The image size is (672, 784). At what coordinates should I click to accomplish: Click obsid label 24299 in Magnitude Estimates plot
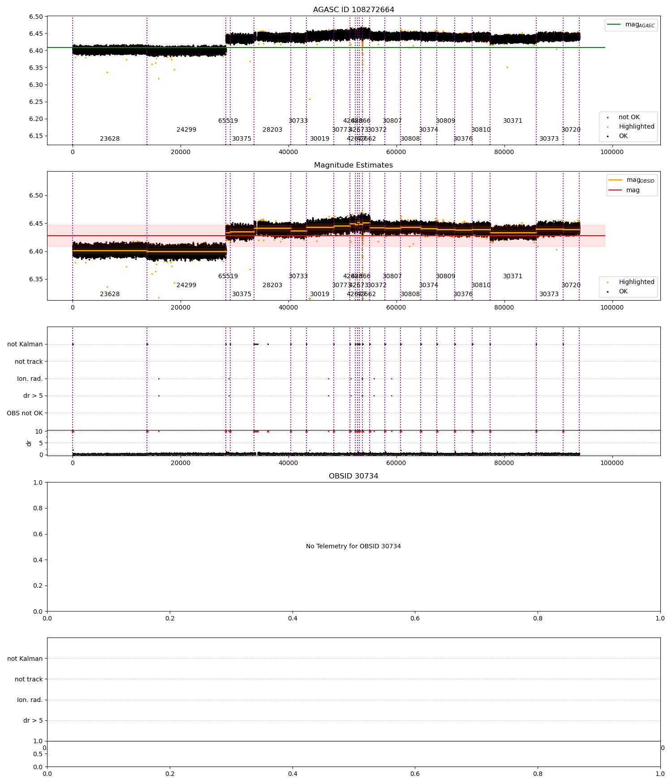[x=186, y=285]
